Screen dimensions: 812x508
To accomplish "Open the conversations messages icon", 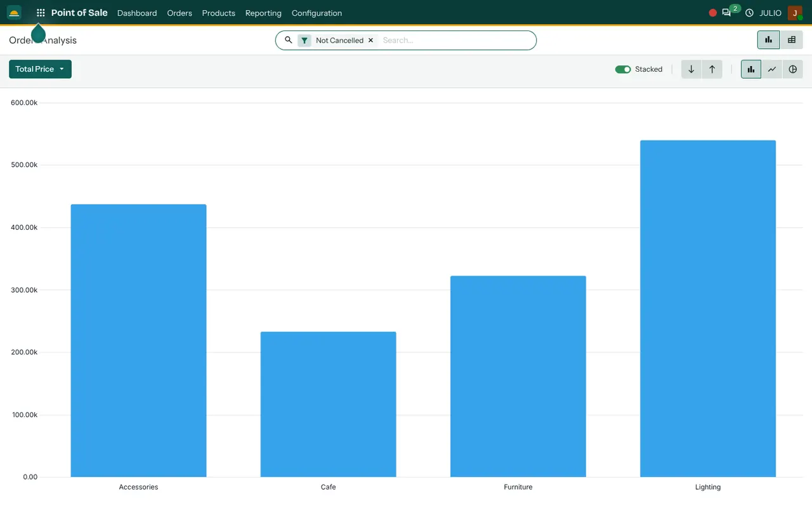I will pos(726,13).
